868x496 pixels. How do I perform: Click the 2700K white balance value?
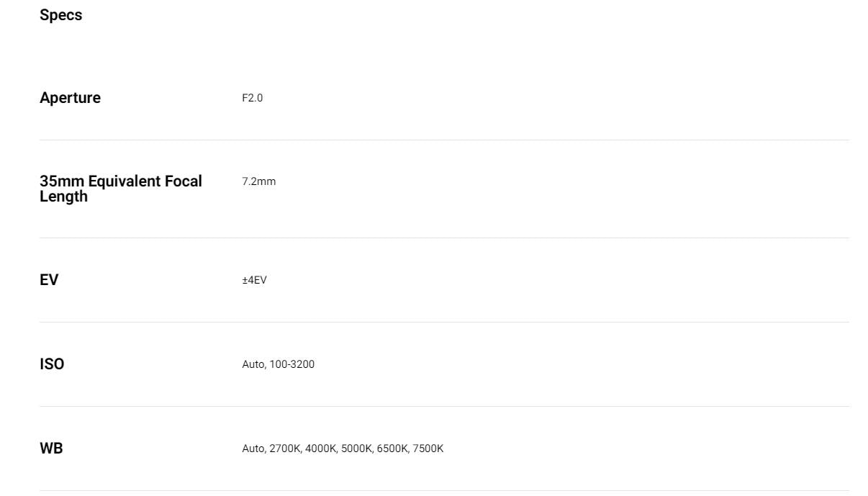click(284, 448)
